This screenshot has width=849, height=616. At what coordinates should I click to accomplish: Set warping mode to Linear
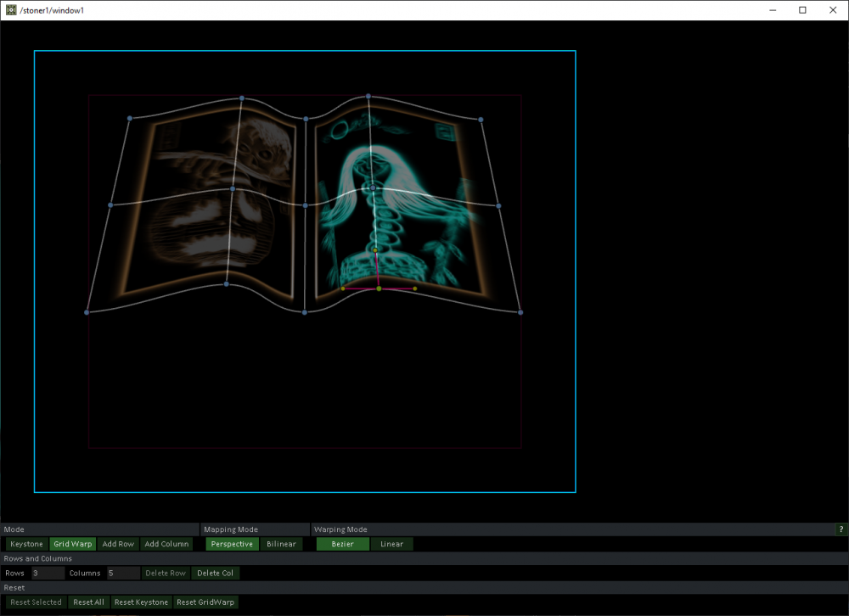coord(391,544)
